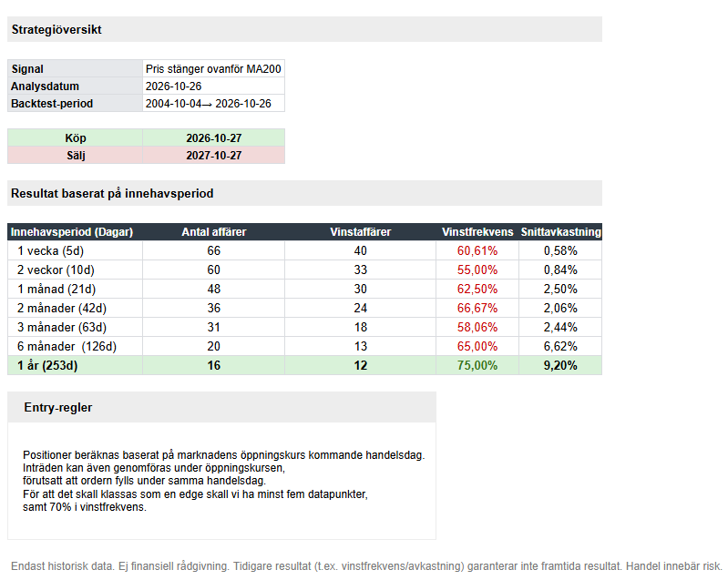
Task: Click winning trades 33 in 2 veckor row
Action: [360, 270]
